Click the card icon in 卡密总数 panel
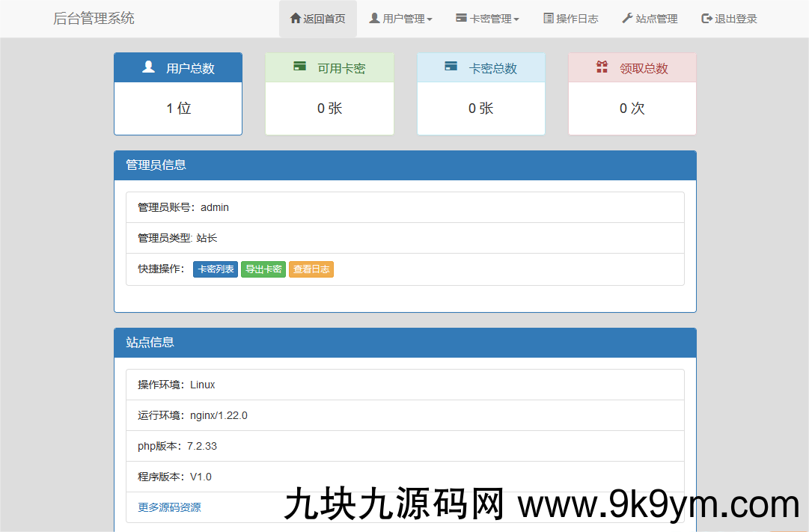Screen dimensions: 809x532 (x=451, y=67)
